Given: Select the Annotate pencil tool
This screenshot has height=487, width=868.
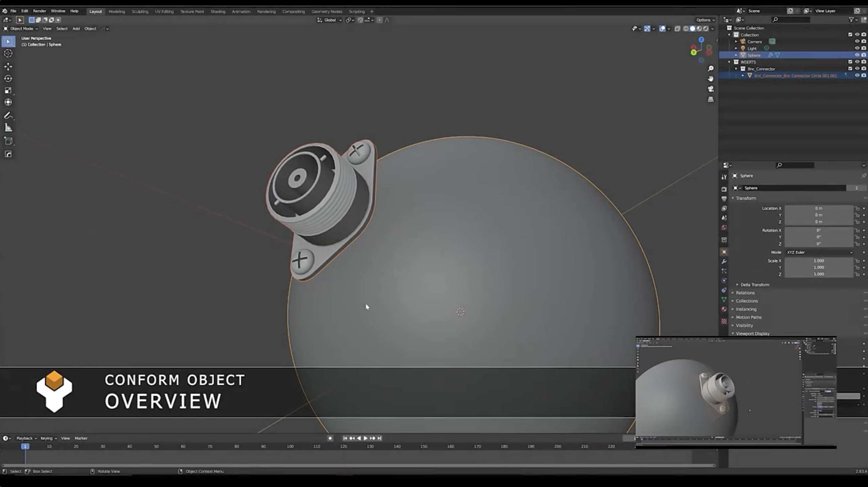Looking at the screenshot, I should point(8,116).
